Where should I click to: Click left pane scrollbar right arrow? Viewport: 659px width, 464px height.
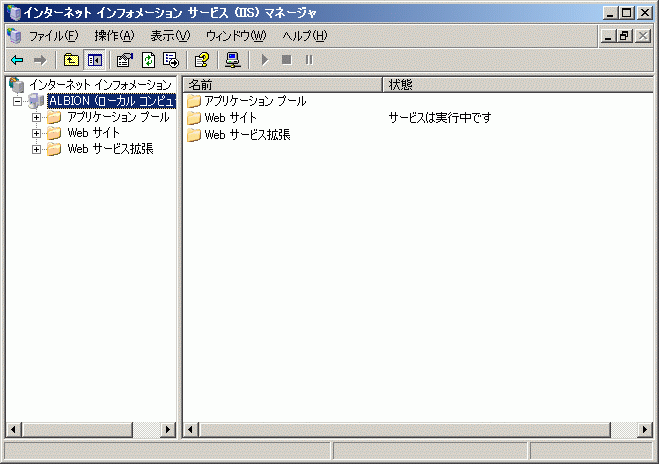[168, 430]
